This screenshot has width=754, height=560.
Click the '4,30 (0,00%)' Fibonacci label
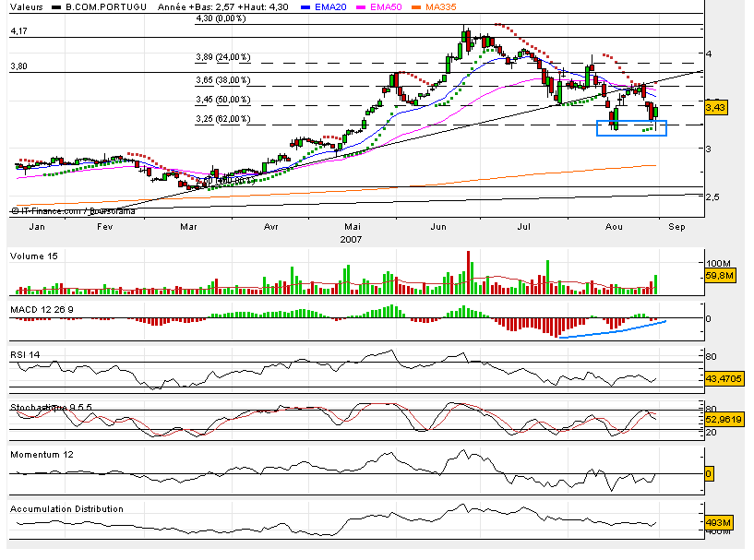click(221, 18)
